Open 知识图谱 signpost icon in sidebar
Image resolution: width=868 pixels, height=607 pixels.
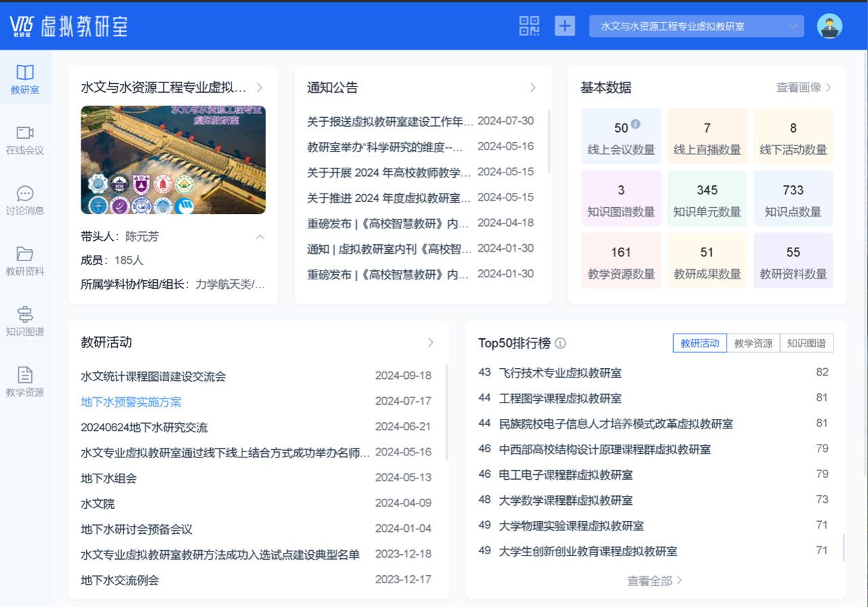(25, 314)
